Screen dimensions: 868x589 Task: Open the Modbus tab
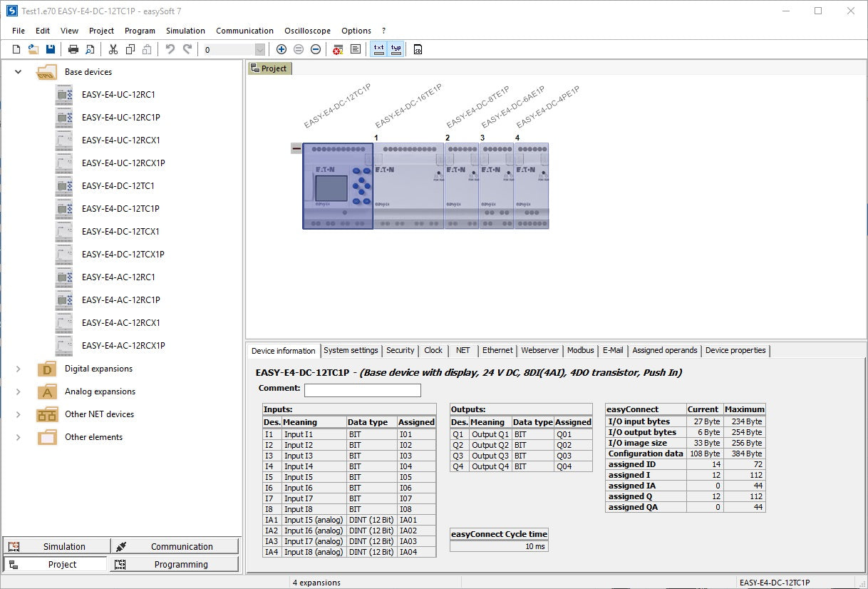[x=580, y=350]
